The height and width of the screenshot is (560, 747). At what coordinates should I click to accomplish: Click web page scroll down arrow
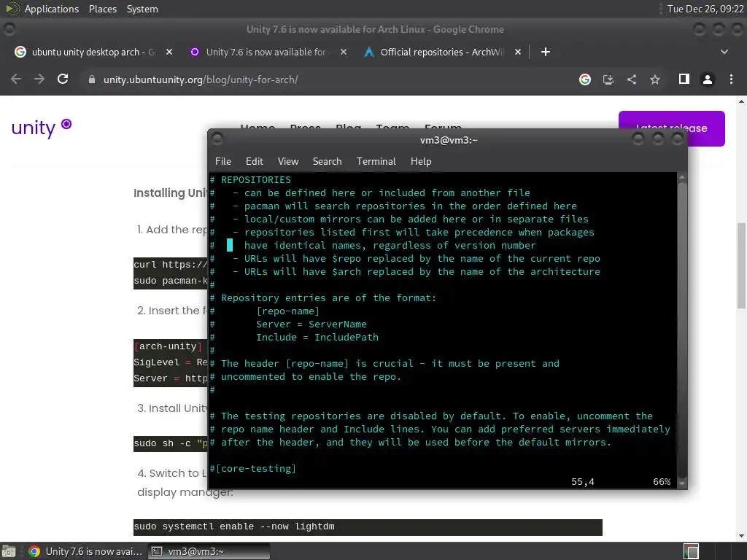tap(741, 536)
